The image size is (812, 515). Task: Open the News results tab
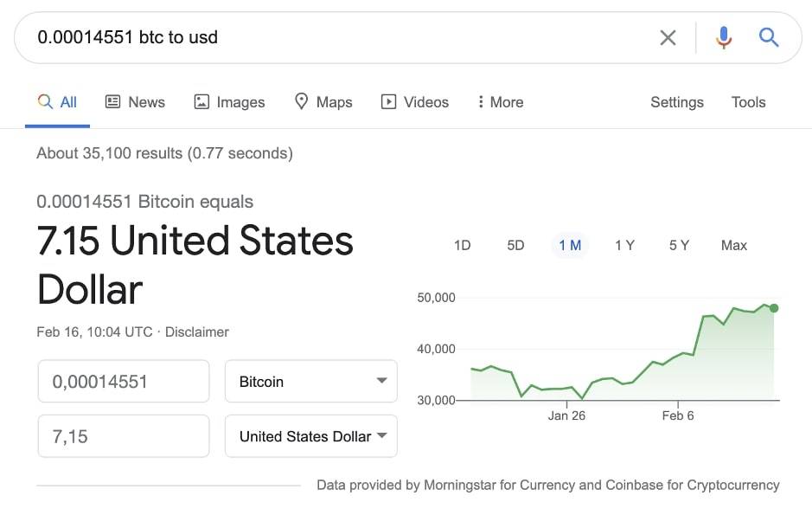(135, 102)
